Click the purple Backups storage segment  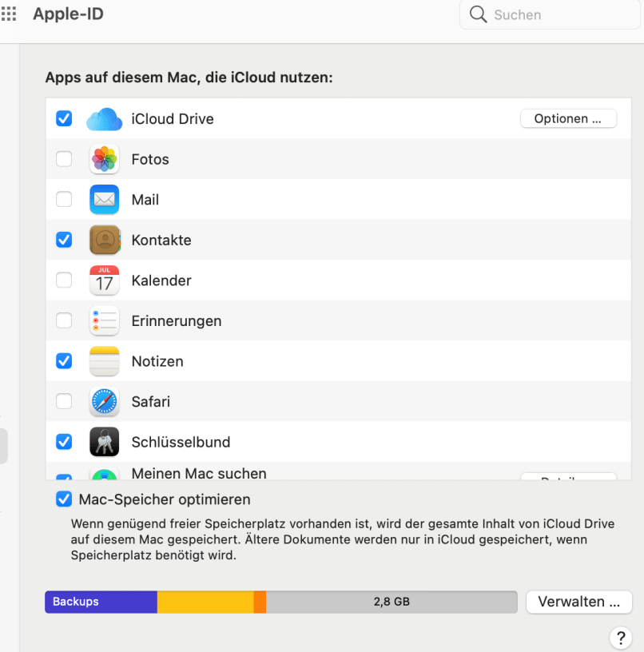pos(101,602)
